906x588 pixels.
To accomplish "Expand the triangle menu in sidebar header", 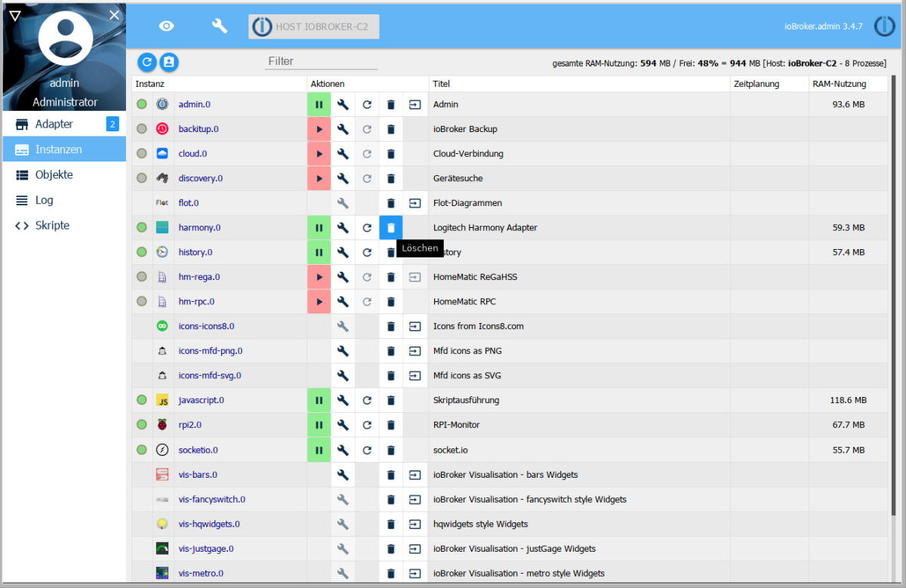I will [15, 15].
